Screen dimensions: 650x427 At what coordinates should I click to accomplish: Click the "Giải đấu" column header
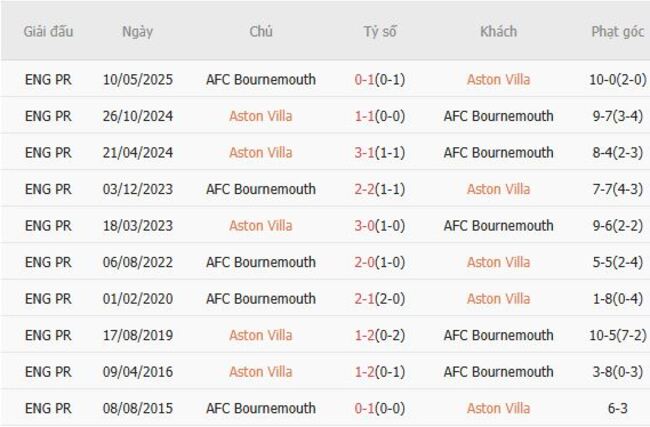tap(49, 31)
